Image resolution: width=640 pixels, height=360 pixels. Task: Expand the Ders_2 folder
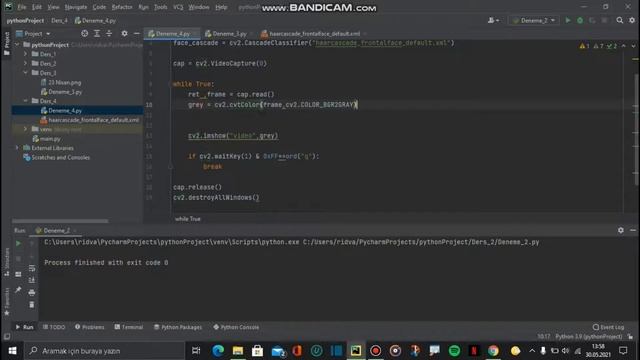pyautogui.click(x=25, y=63)
